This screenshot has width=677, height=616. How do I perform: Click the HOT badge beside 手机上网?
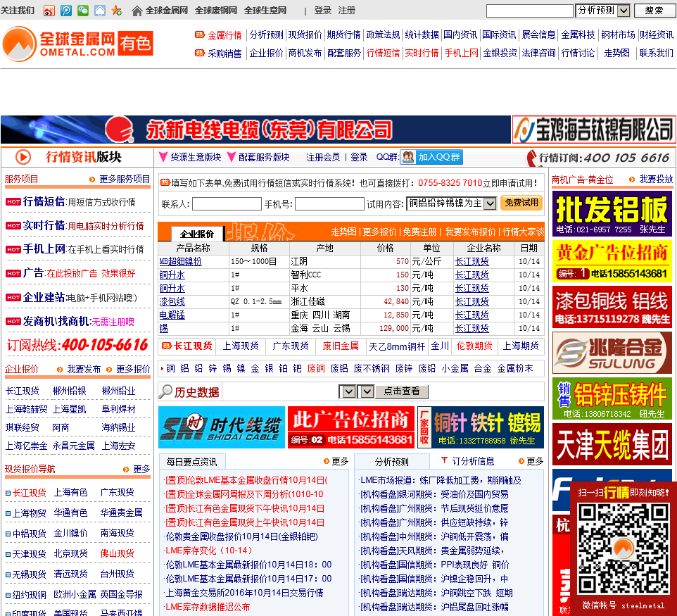pos(13,249)
